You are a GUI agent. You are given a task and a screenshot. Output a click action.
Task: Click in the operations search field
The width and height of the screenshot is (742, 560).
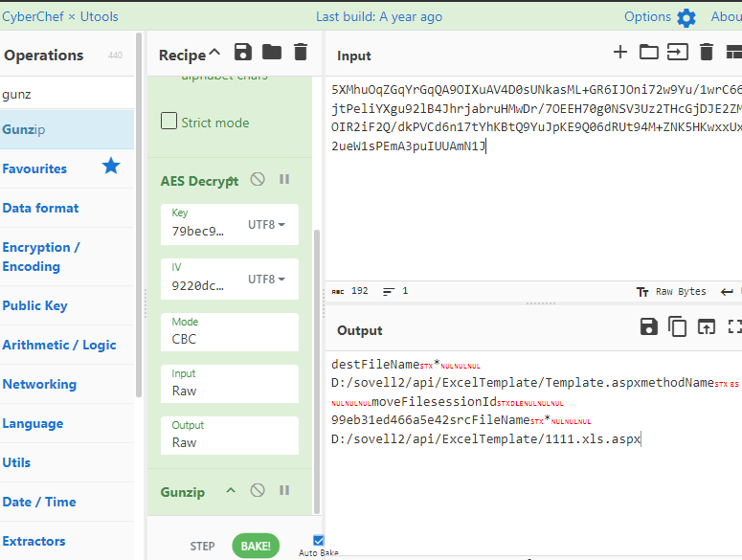click(x=67, y=95)
